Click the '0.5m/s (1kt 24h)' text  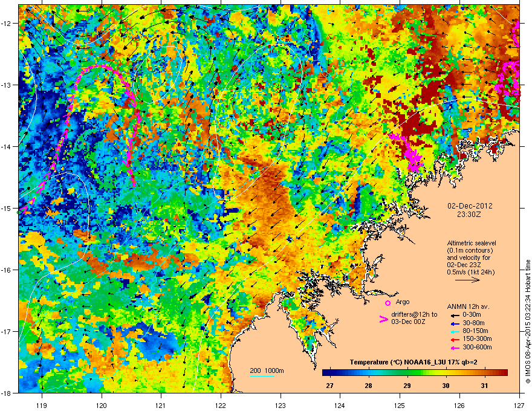[470, 272]
